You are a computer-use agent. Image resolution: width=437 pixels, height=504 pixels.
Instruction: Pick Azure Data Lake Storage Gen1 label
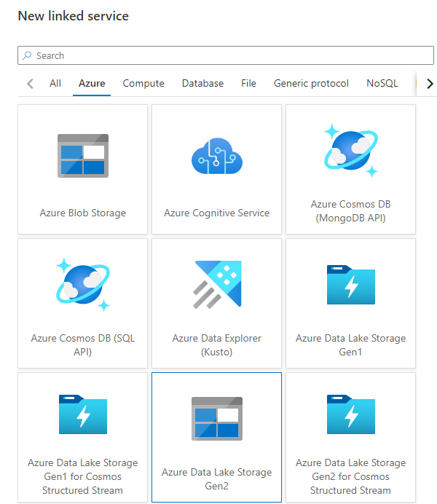(x=351, y=345)
